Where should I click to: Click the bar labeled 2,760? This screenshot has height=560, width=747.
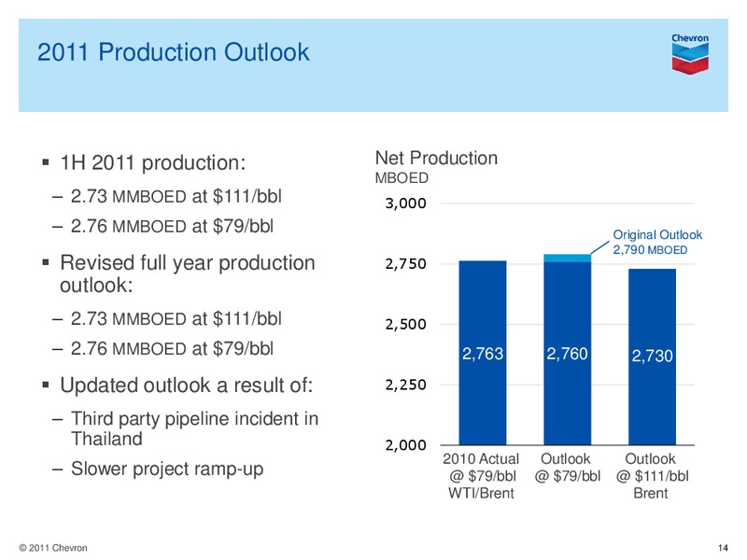pyautogui.click(x=568, y=354)
